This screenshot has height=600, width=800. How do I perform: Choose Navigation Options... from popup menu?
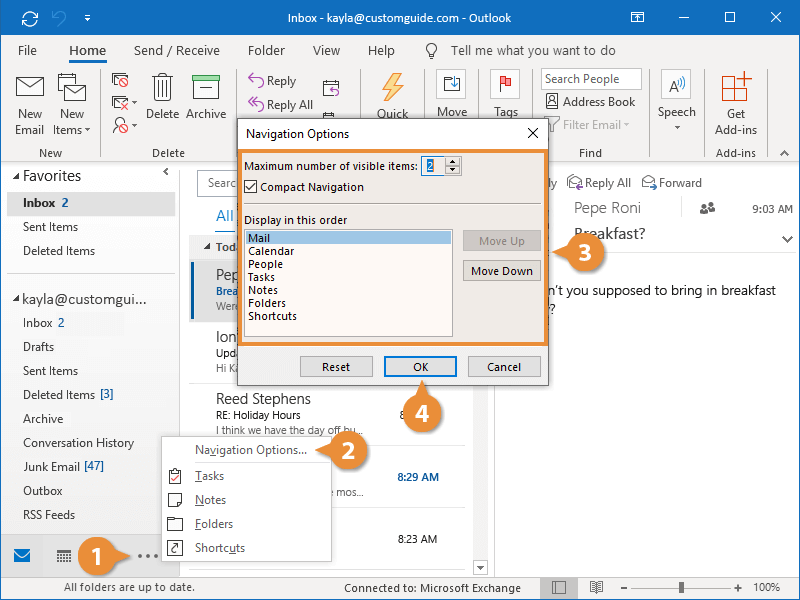coord(251,449)
